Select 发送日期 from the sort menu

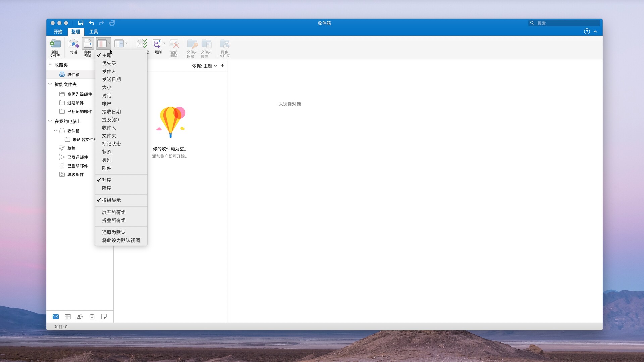tap(112, 79)
